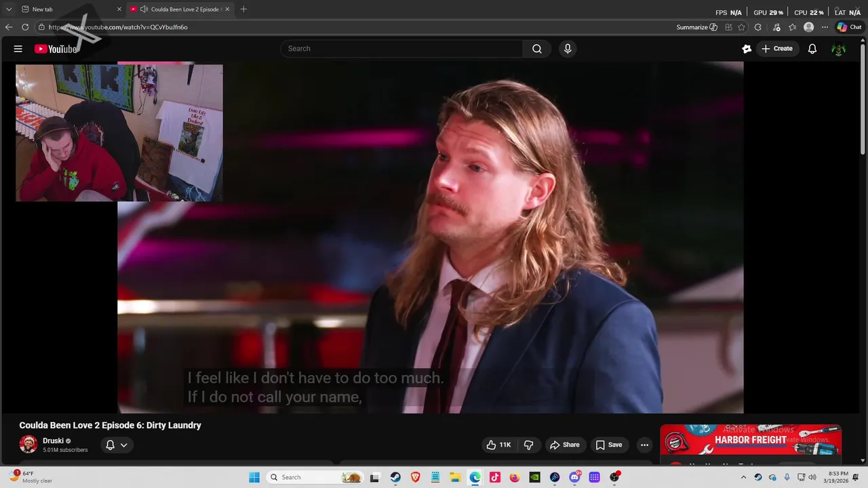868x488 pixels.
Task: View site information lock icon
Action: [x=41, y=27]
